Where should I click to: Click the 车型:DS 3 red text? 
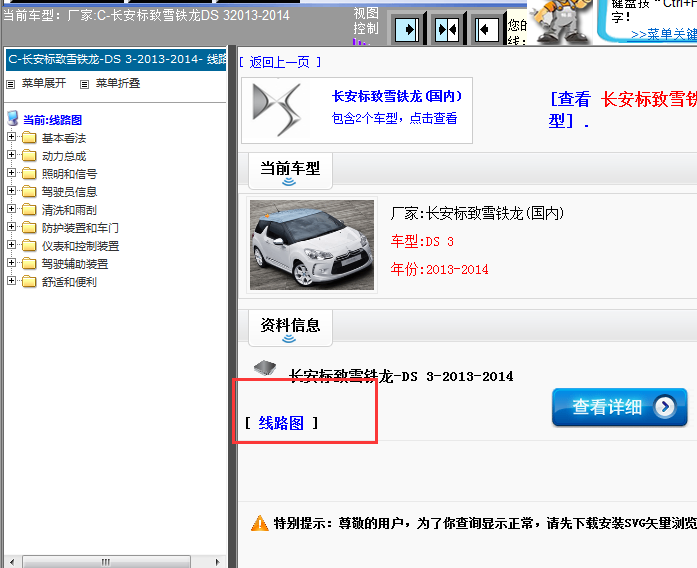422,241
